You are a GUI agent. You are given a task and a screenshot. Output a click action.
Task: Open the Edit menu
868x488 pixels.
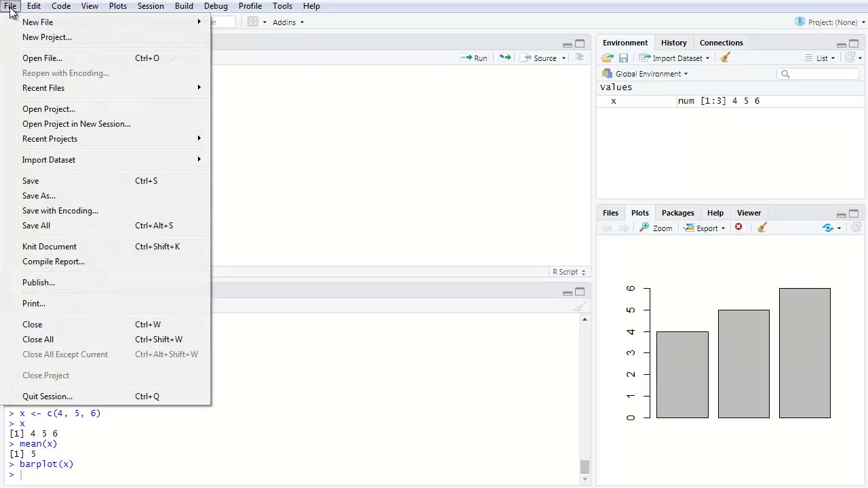click(33, 6)
